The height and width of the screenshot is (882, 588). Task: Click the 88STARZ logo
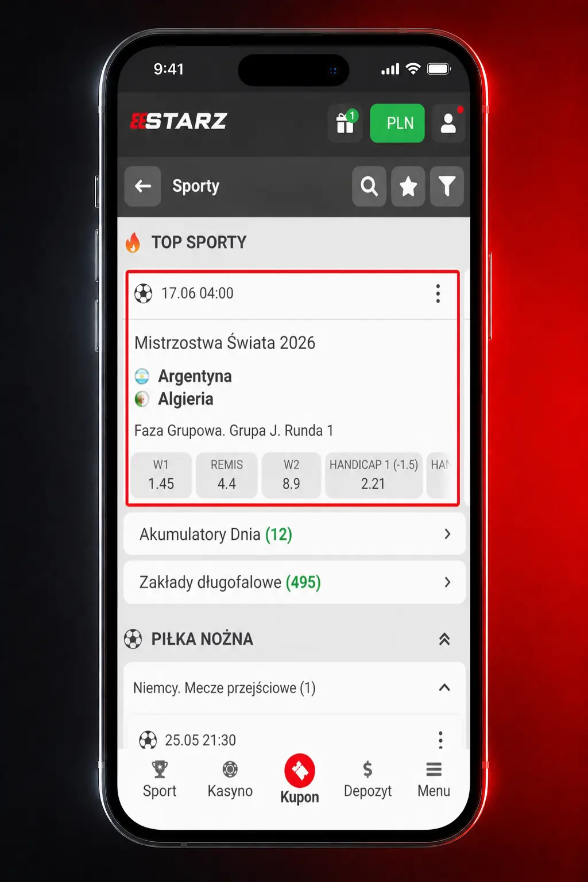(x=179, y=121)
